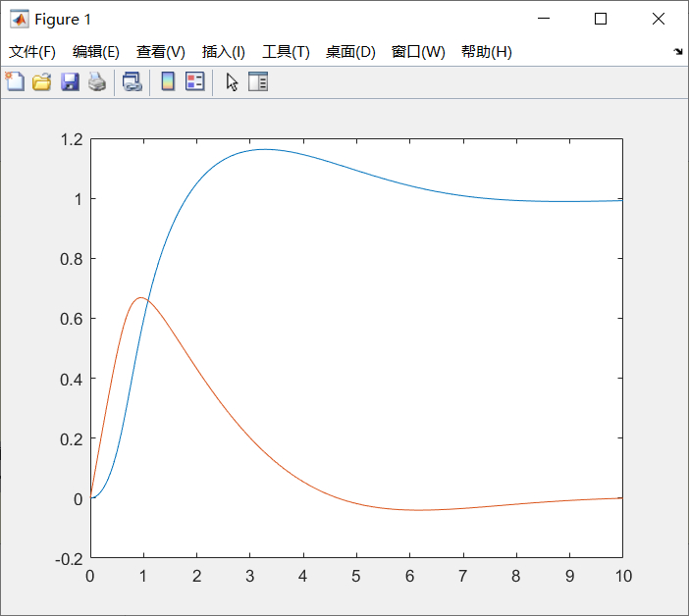The image size is (689, 616).
Task: Open the 文件(F) menu
Action: click(32, 52)
